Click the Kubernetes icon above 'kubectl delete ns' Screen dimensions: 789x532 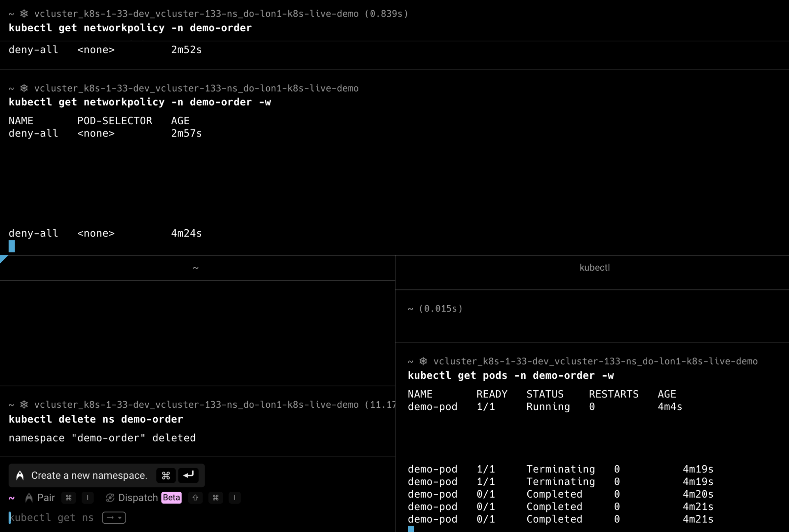coord(24,405)
